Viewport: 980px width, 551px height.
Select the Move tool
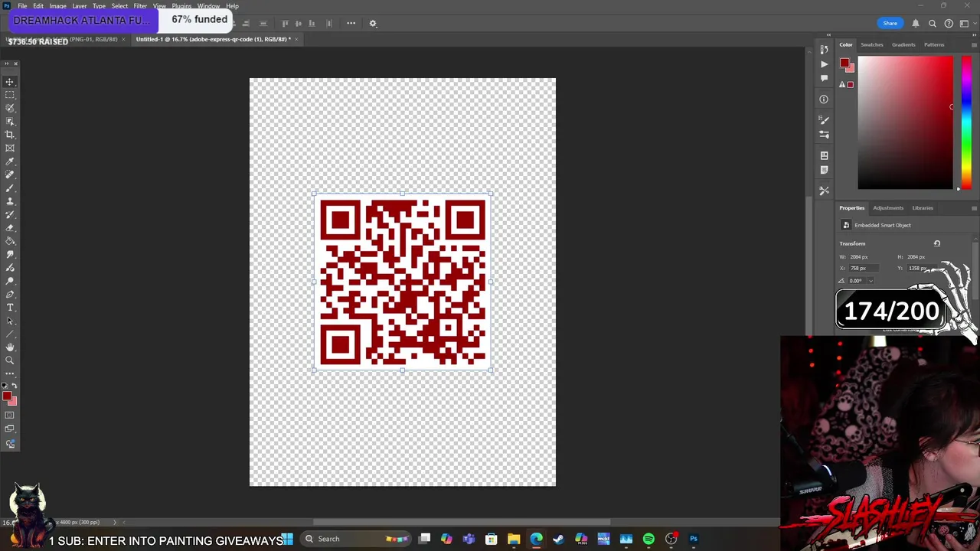10,81
